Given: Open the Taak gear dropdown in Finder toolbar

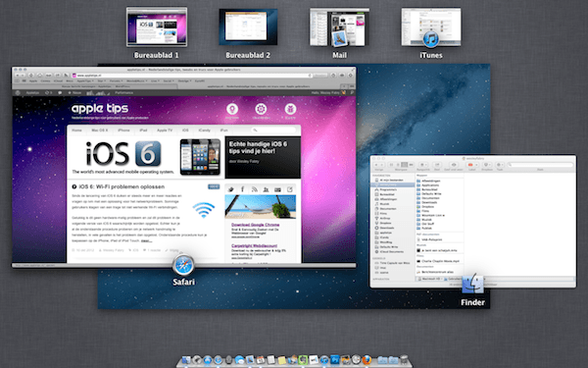Looking at the screenshot, I should tap(500, 165).
